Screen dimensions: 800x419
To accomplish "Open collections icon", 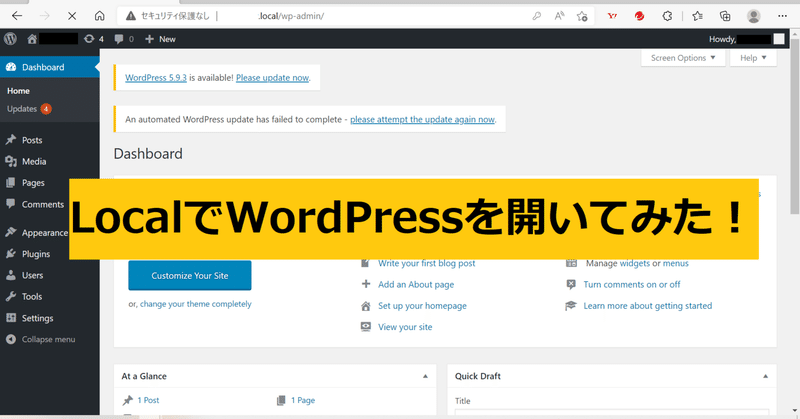I will [725, 16].
